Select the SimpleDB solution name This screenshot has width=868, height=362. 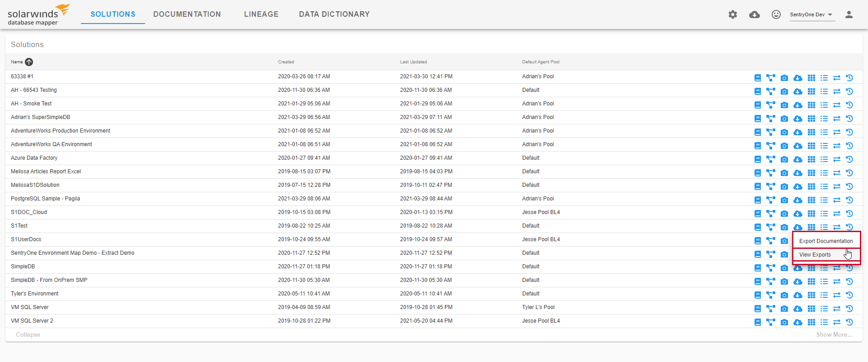pyautogui.click(x=23, y=267)
